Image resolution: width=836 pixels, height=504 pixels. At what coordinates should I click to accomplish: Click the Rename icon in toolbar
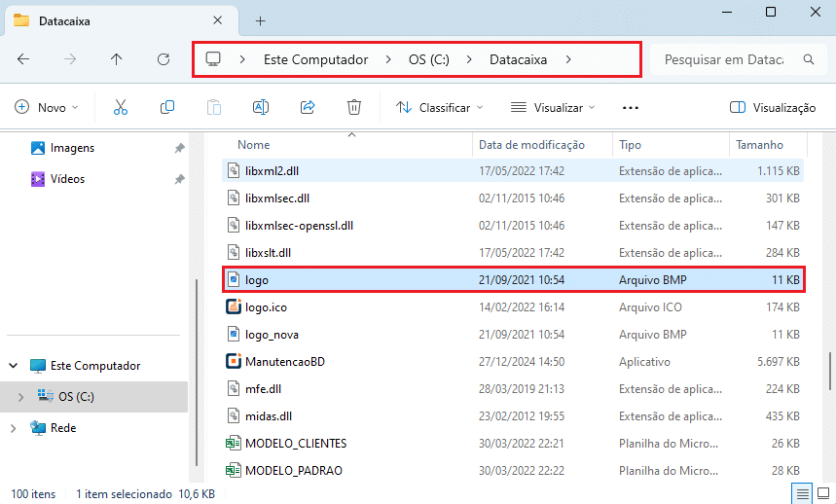tap(261, 108)
